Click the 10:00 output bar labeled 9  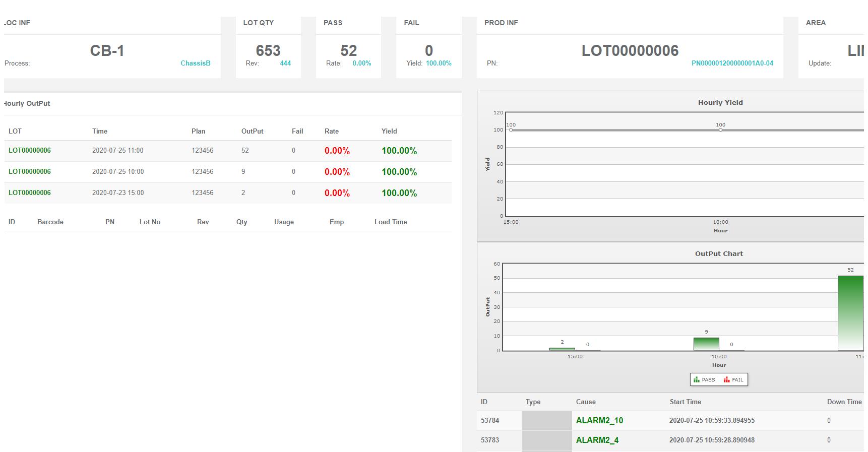[706, 344]
